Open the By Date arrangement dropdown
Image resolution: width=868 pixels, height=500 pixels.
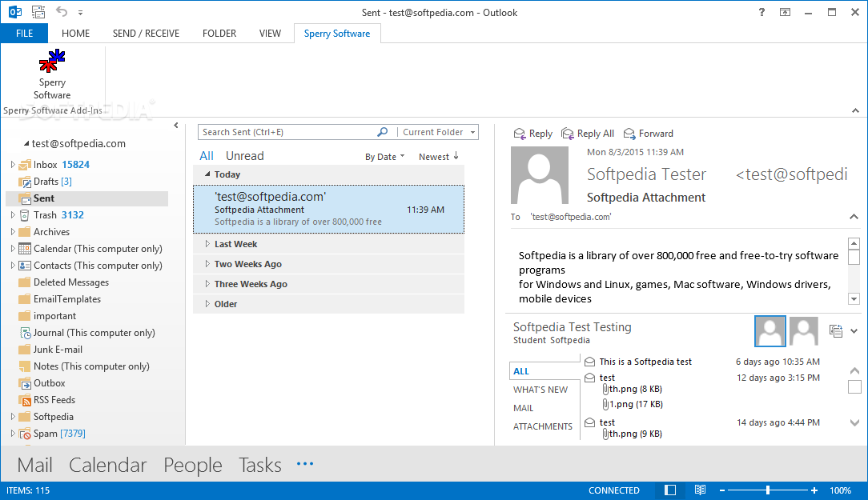[x=384, y=157]
